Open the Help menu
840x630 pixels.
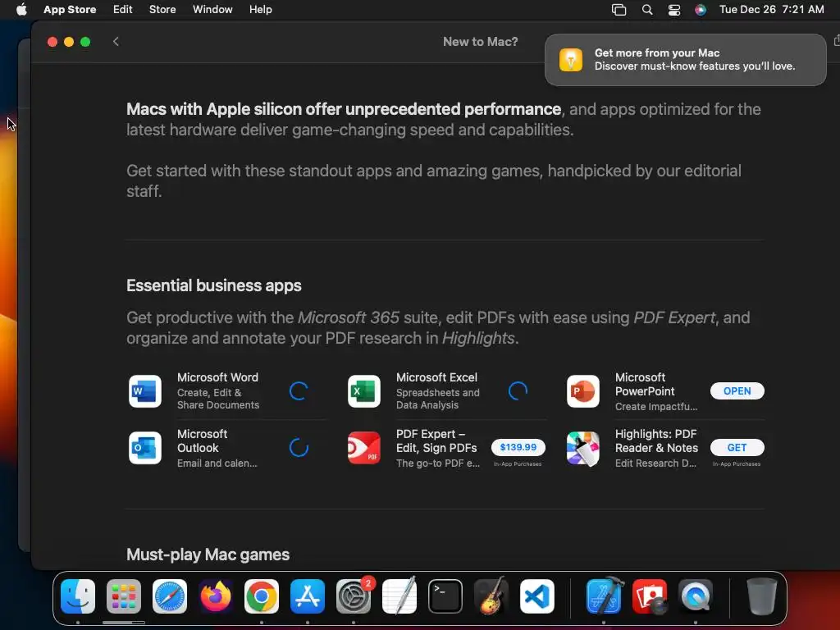(x=260, y=10)
